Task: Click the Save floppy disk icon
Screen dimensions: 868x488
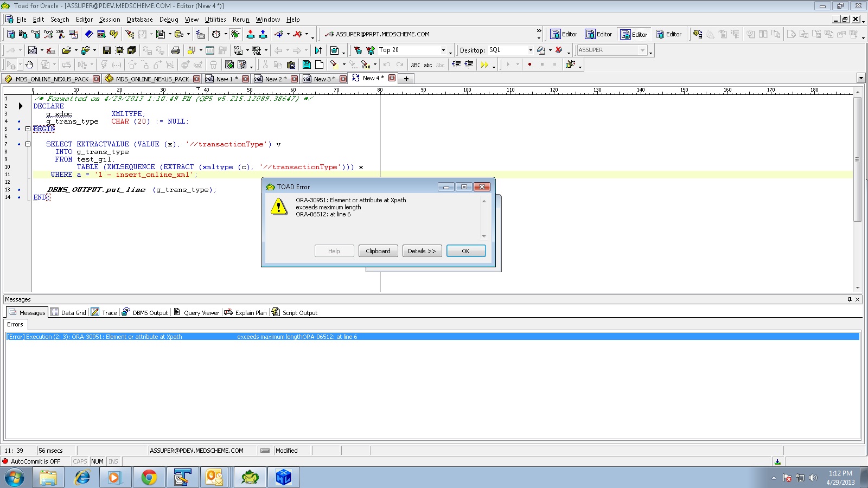Action: click(106, 50)
